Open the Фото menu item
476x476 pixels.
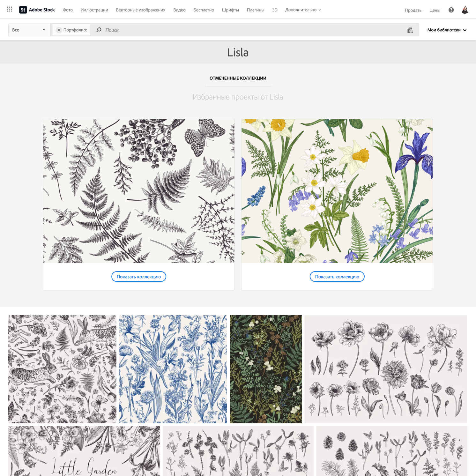(x=68, y=10)
